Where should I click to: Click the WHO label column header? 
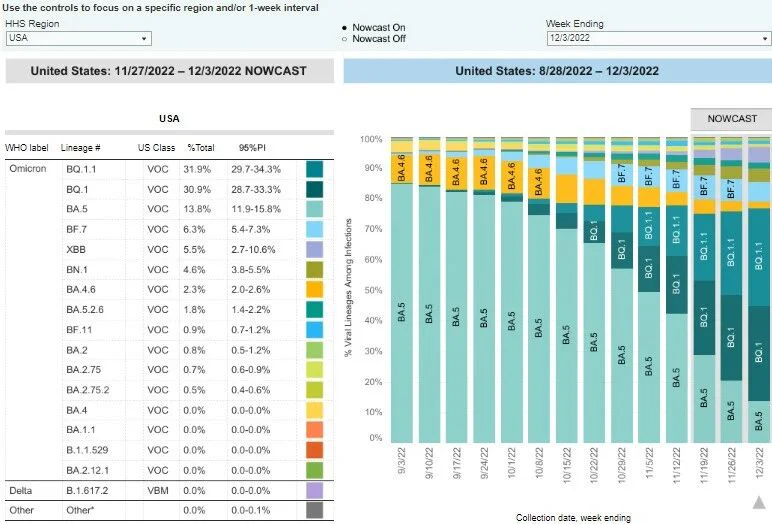(x=27, y=148)
